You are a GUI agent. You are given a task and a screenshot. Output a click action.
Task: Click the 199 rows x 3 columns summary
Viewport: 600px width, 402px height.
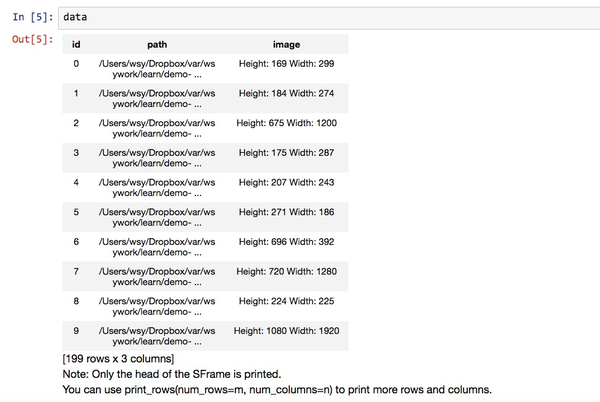(x=118, y=359)
